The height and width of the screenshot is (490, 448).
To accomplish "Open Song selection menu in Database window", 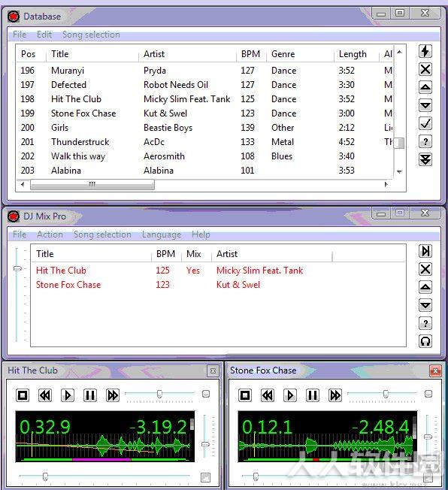I will pyautogui.click(x=91, y=35).
